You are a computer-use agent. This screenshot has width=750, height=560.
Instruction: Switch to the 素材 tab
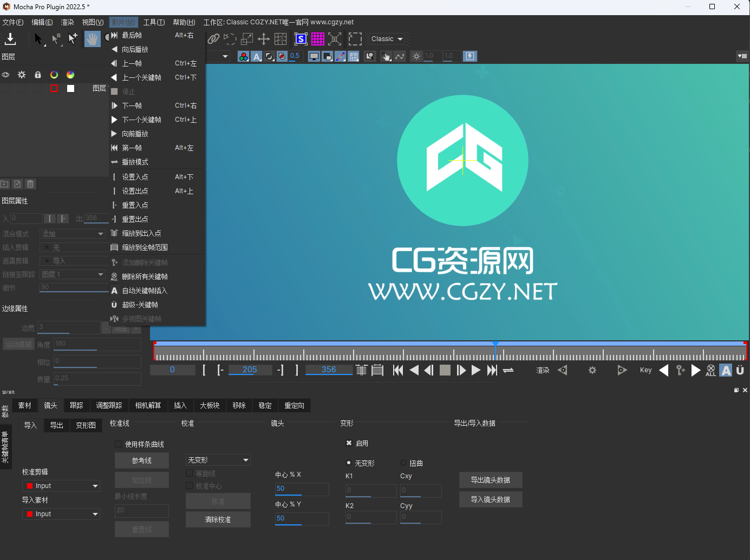[25, 405]
